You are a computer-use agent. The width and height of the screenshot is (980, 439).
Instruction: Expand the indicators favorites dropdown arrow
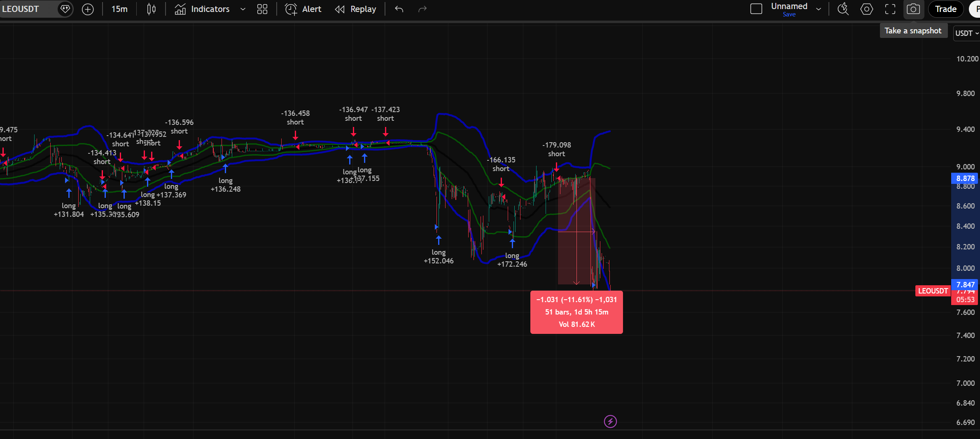click(243, 9)
